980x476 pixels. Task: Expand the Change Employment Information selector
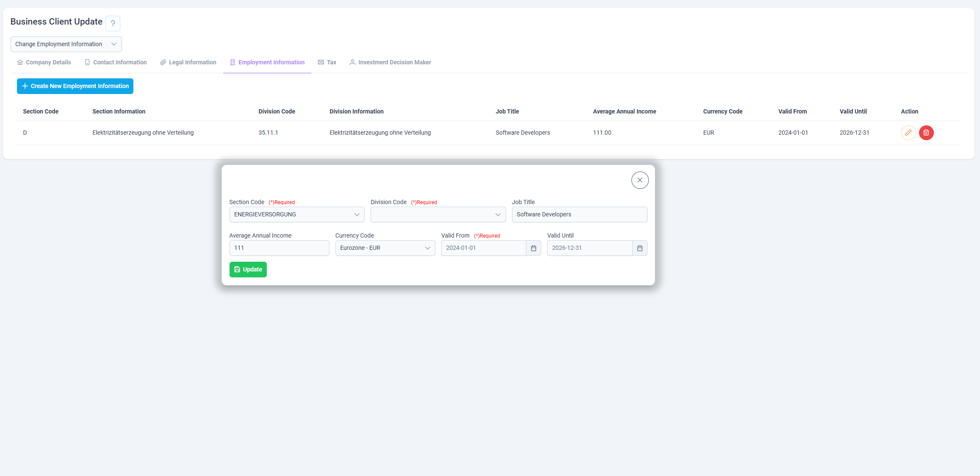click(66, 44)
